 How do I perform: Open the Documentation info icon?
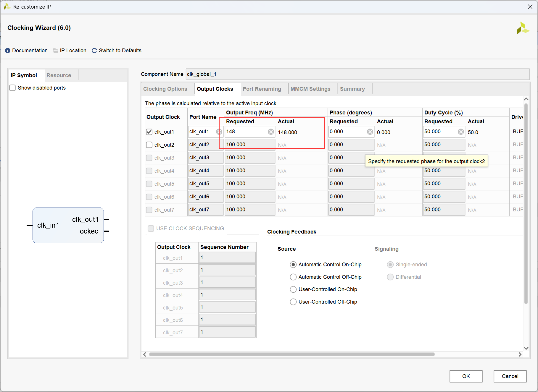tap(8, 51)
